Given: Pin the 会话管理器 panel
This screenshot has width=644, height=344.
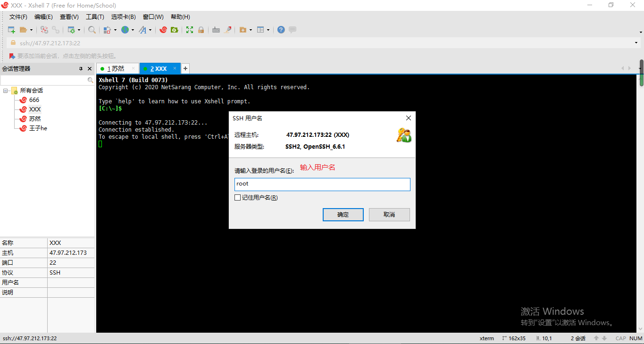Looking at the screenshot, I should pyautogui.click(x=81, y=69).
